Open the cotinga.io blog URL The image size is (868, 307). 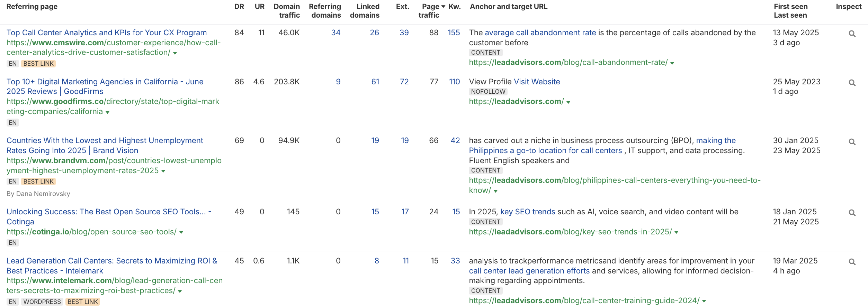tap(91, 232)
